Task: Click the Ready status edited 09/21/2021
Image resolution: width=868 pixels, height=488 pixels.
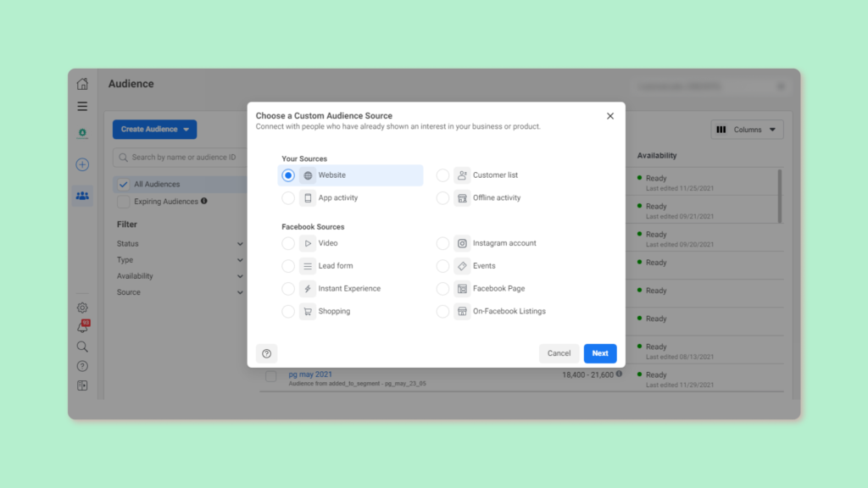Action: (656, 207)
